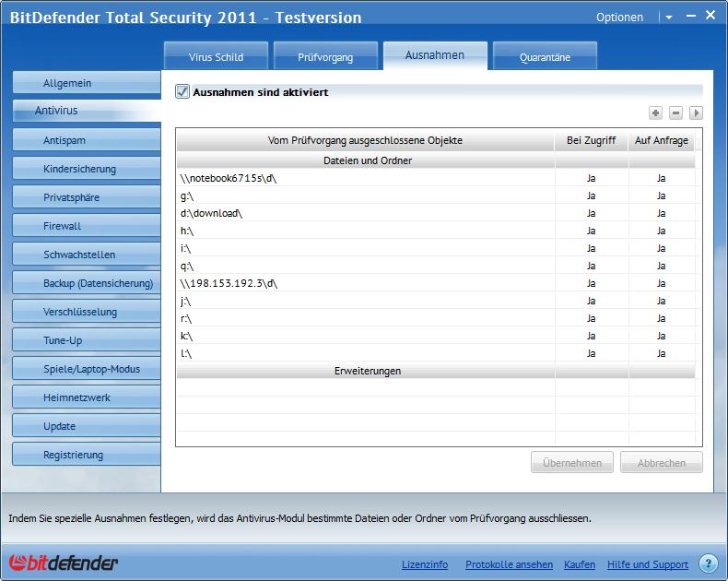Click the Auf Anfrage column header
728x581 pixels.
(x=662, y=140)
